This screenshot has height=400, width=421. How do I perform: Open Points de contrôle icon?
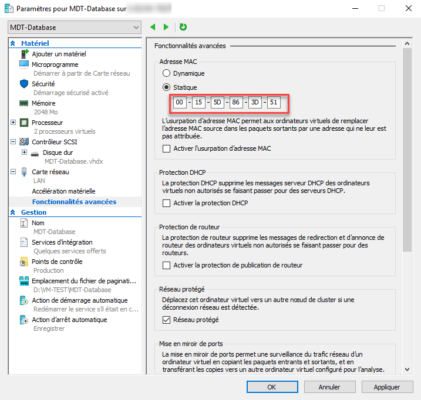24,262
